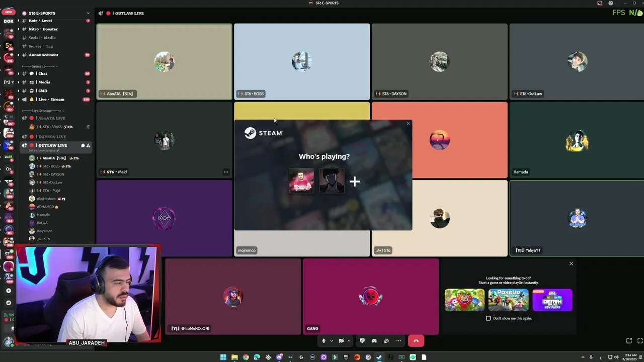Show hidden system tray icons
The width and height of the screenshot is (644, 362).
(583, 357)
